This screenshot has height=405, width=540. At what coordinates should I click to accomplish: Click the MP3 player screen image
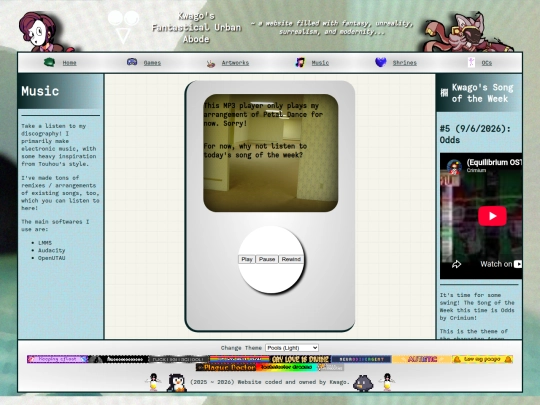click(271, 153)
